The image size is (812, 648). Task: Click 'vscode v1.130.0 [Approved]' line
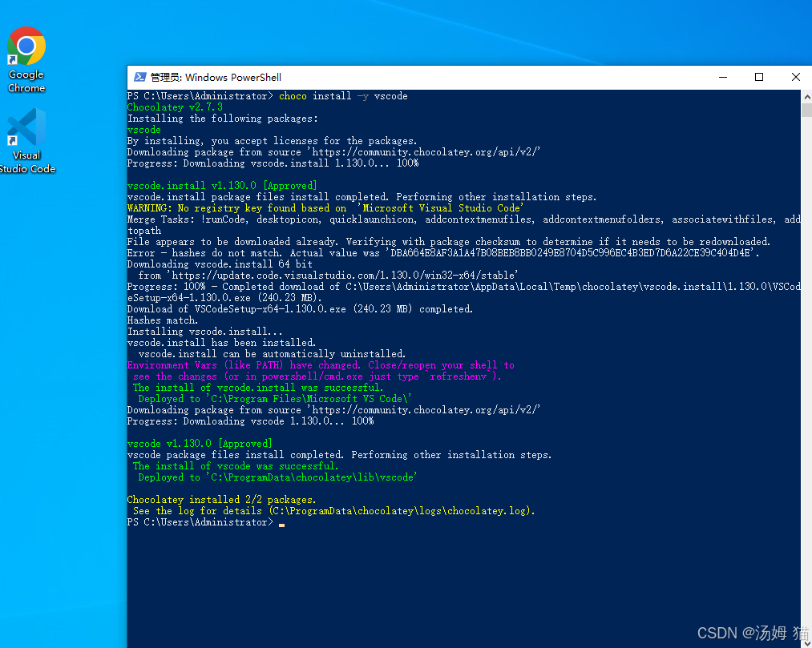[200, 444]
